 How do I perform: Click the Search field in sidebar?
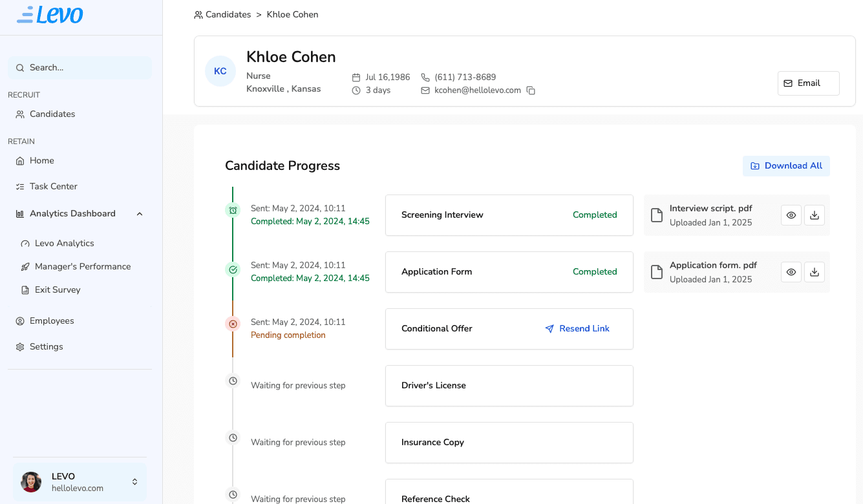pos(80,68)
